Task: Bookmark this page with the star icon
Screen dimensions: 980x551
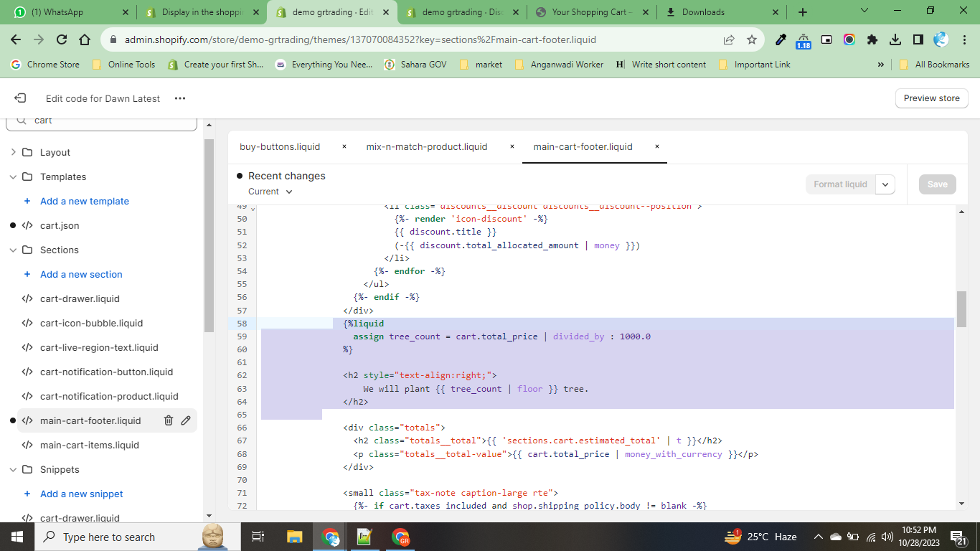Action: [751, 39]
